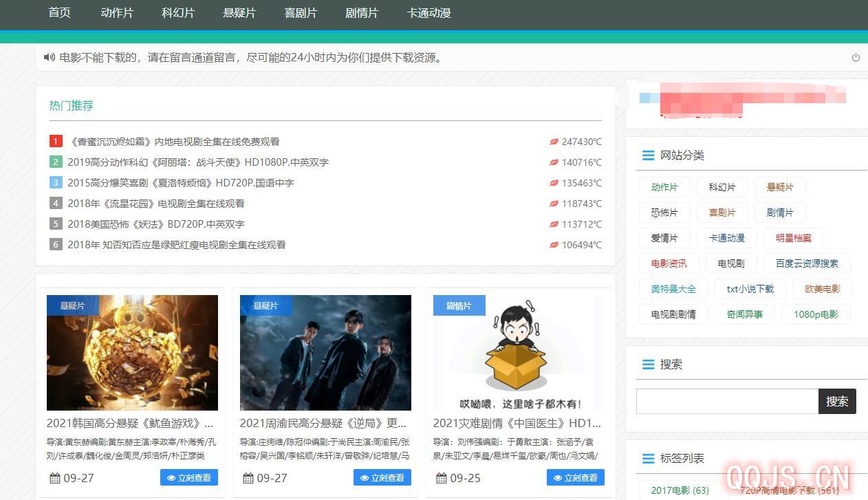Click 立刻查看 on the 逆局 card

pyautogui.click(x=382, y=477)
